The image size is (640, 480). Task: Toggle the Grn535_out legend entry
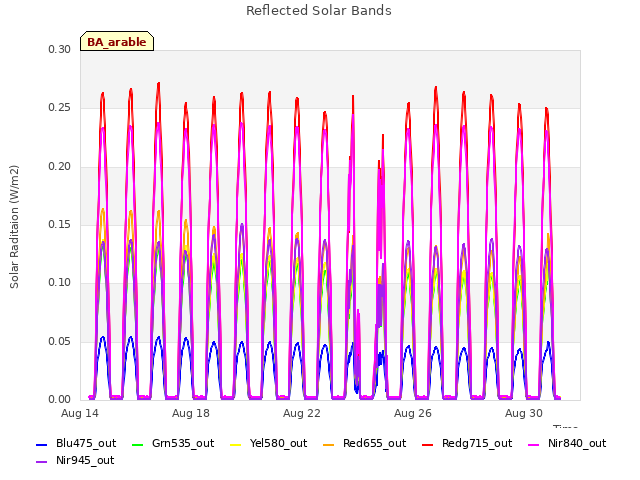tap(173, 444)
